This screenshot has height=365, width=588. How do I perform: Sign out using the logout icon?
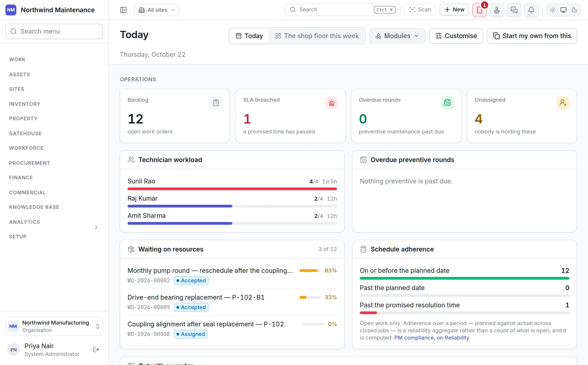click(96, 349)
